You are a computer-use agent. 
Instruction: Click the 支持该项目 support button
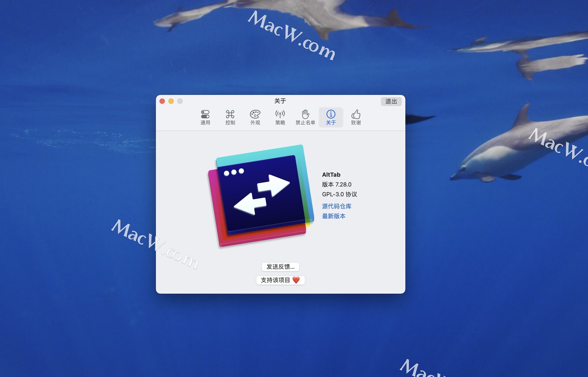281,280
